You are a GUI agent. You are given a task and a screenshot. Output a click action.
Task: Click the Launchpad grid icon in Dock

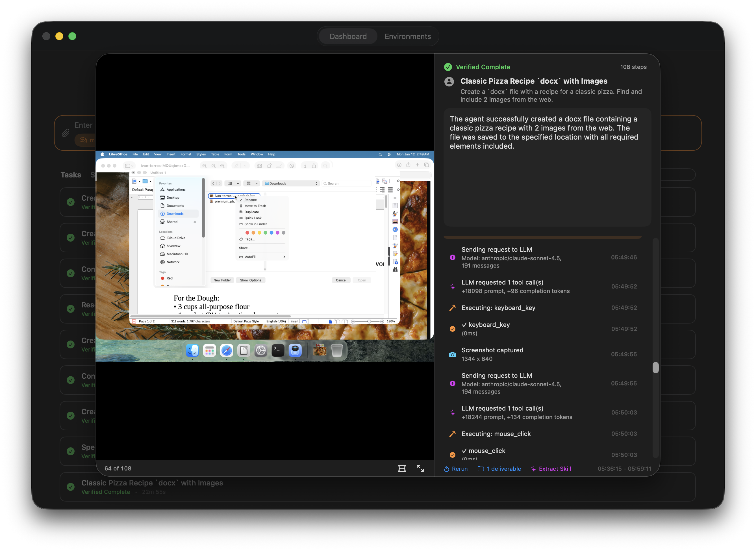tap(209, 351)
